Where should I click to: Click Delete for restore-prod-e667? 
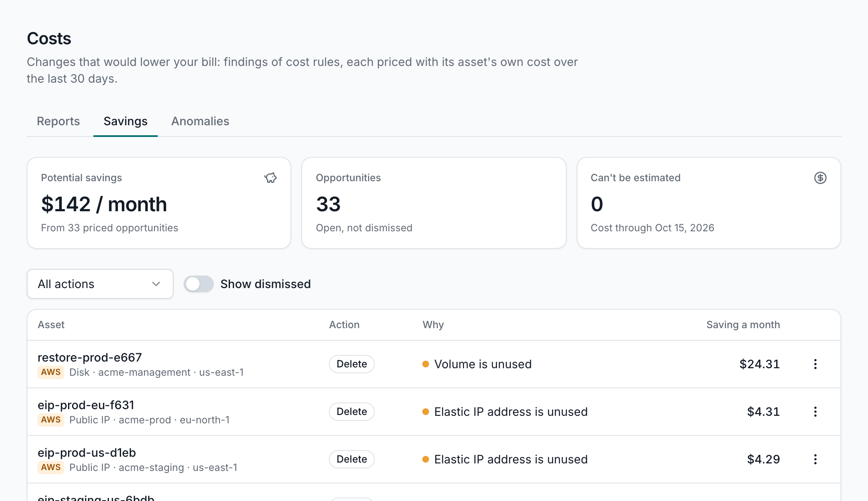tap(352, 364)
